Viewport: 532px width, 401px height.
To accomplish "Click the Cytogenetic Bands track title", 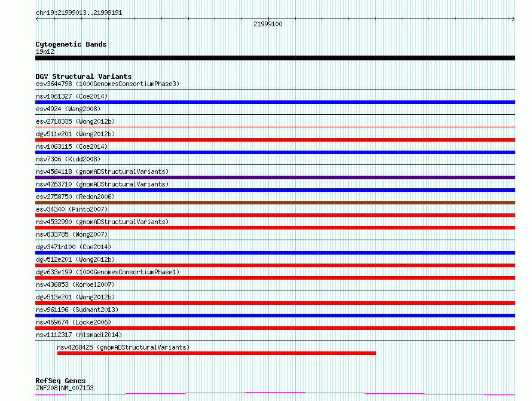I will 71,44.
